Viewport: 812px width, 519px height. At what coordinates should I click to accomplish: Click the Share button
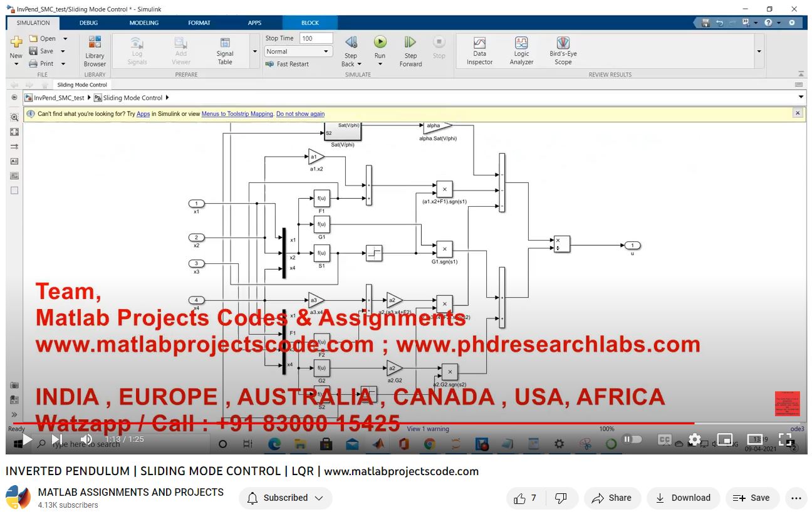click(612, 498)
